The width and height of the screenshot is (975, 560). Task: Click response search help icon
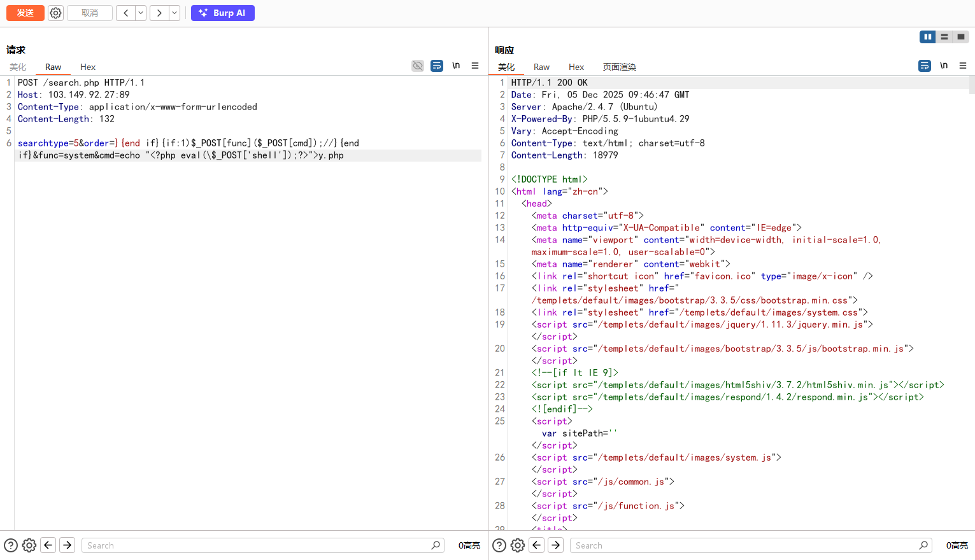499,545
